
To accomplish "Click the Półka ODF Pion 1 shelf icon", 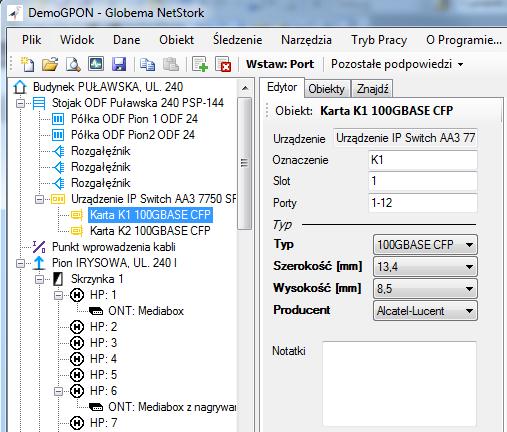I will [58, 119].
